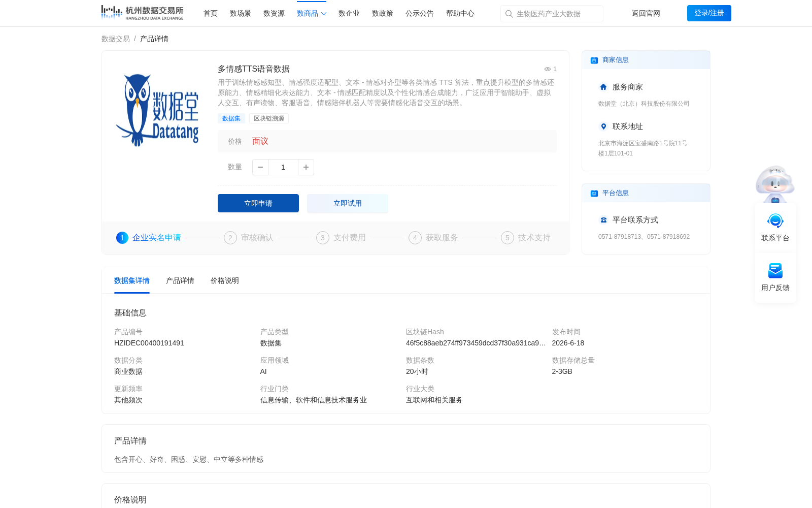Open 帮助中心 navigation item
Viewport: 812px width, 508px height.
pos(460,13)
